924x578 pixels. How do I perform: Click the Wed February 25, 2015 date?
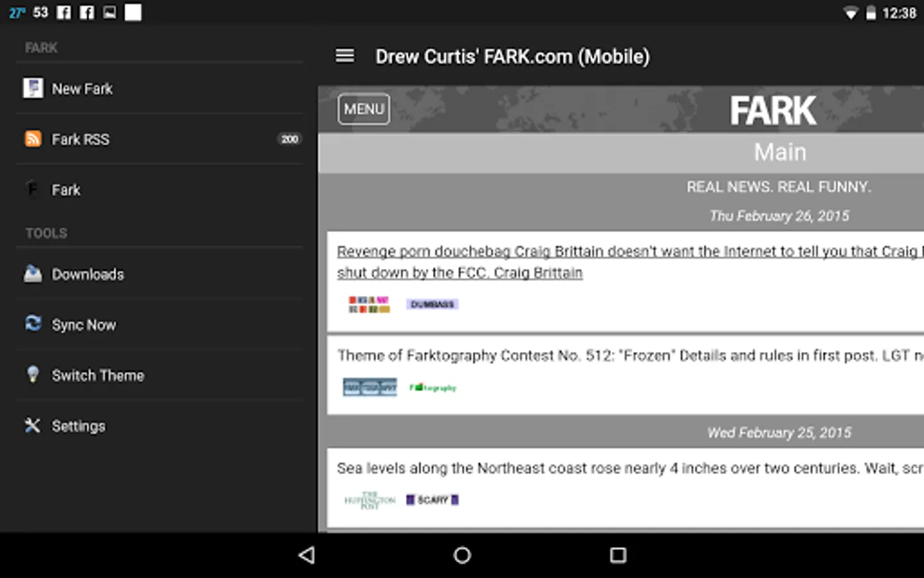coord(779,432)
